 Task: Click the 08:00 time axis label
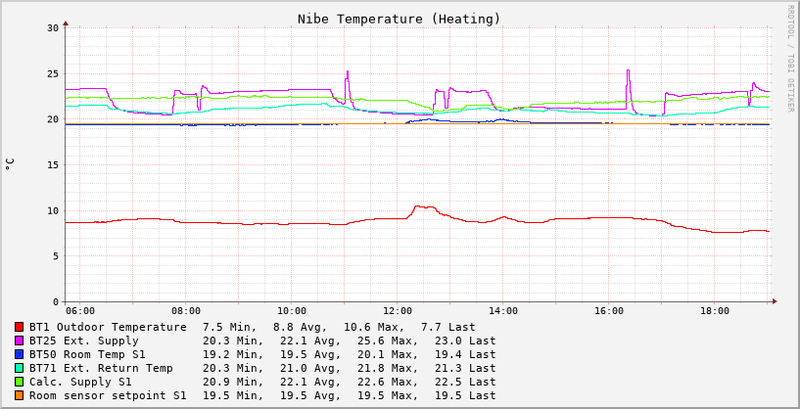(x=186, y=311)
